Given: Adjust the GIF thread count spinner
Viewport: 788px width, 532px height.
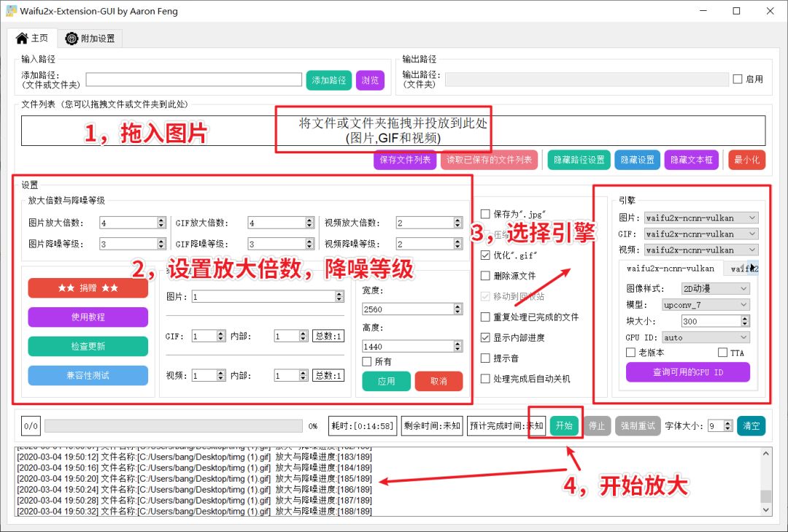Looking at the screenshot, I should click(209, 336).
